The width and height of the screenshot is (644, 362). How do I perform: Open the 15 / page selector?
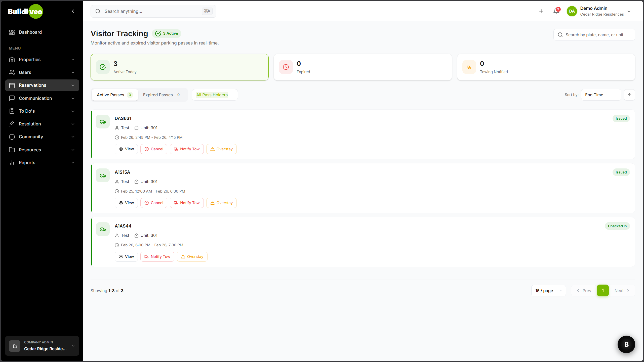(548, 291)
